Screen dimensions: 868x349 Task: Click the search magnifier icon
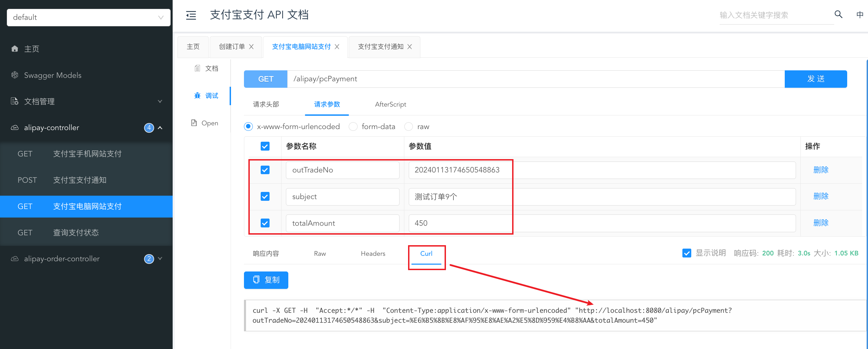coord(838,14)
